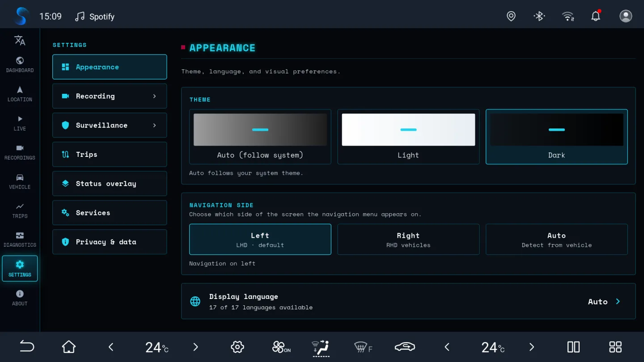Open the About info icon
Viewport: 644px width, 362px height.
(x=20, y=294)
